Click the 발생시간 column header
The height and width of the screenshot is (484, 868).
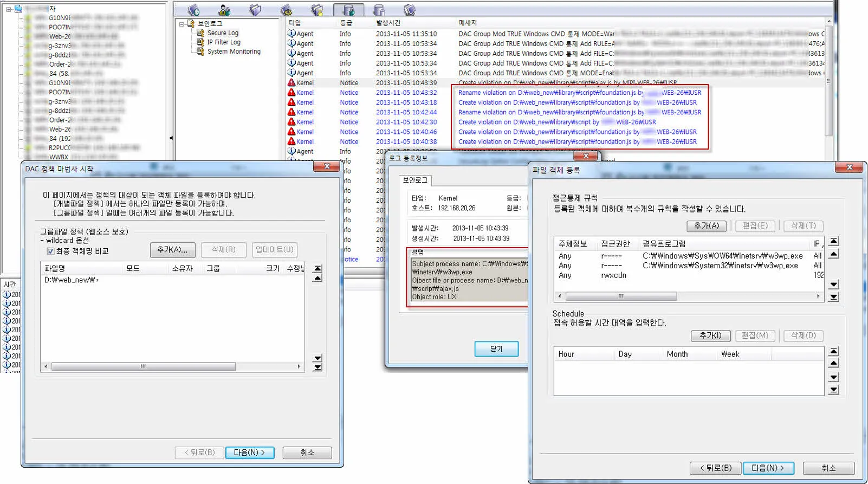tap(388, 23)
